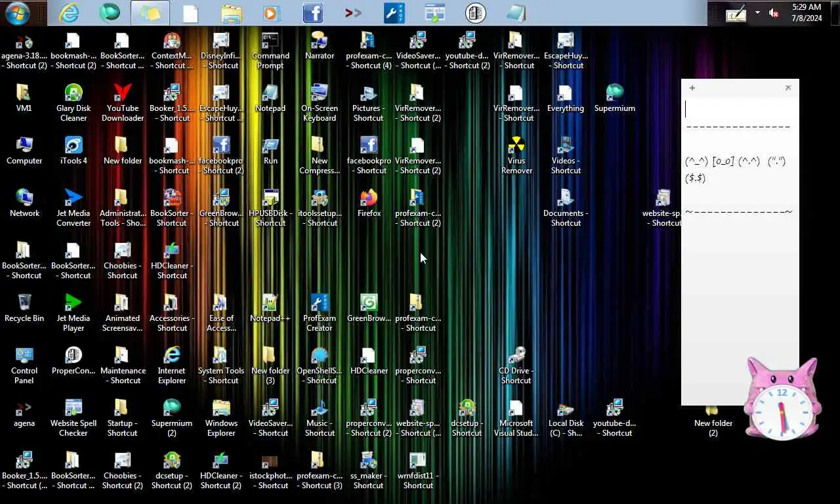Select the Virus Remover desktop icon
840x504 pixels.
coord(516,156)
